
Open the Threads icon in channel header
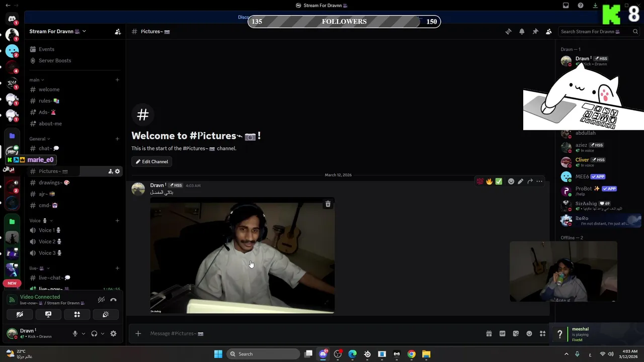click(508, 31)
